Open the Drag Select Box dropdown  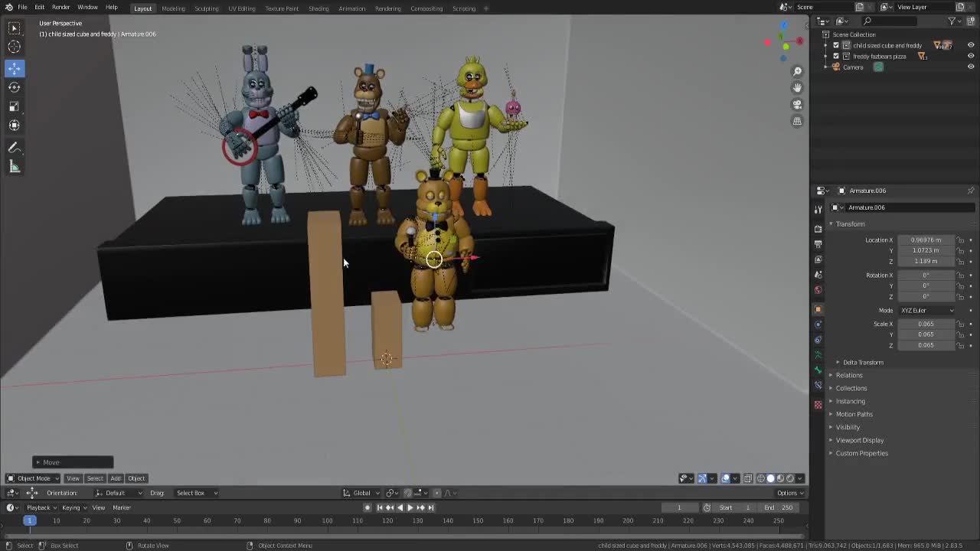196,493
